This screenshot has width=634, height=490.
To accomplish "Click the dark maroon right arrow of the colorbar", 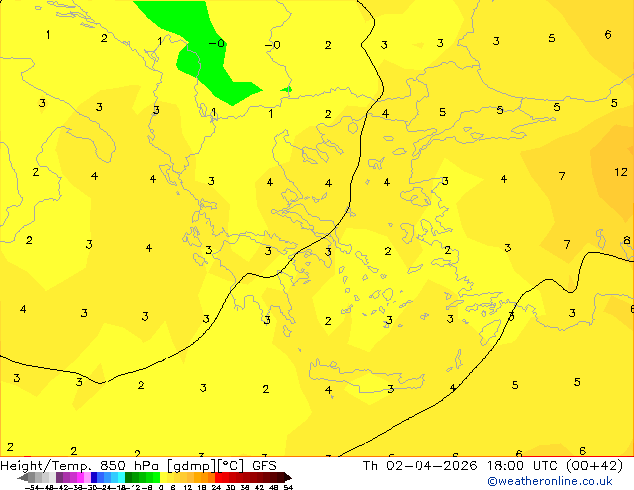I will coord(288,478).
